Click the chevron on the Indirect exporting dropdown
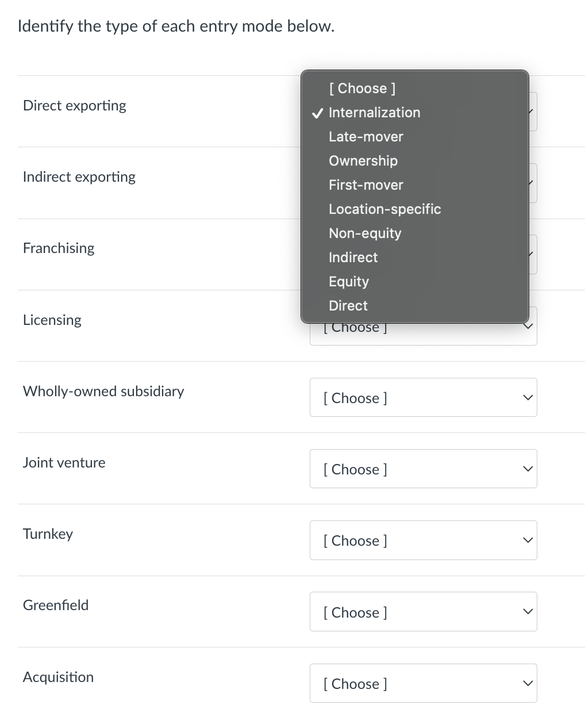This screenshot has width=585, height=728. click(x=530, y=182)
